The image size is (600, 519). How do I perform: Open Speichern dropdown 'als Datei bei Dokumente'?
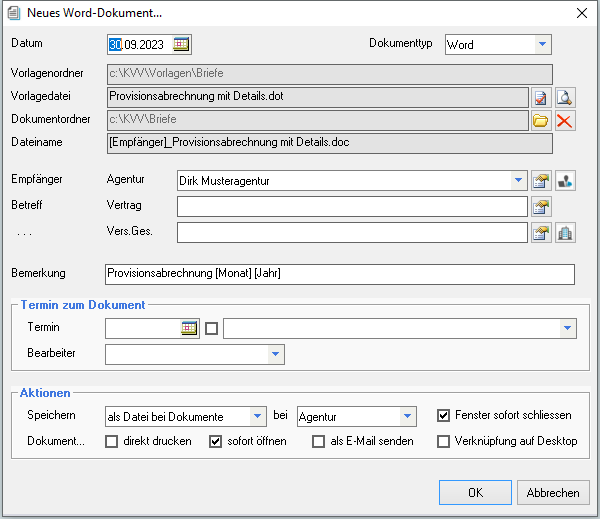[258, 415]
